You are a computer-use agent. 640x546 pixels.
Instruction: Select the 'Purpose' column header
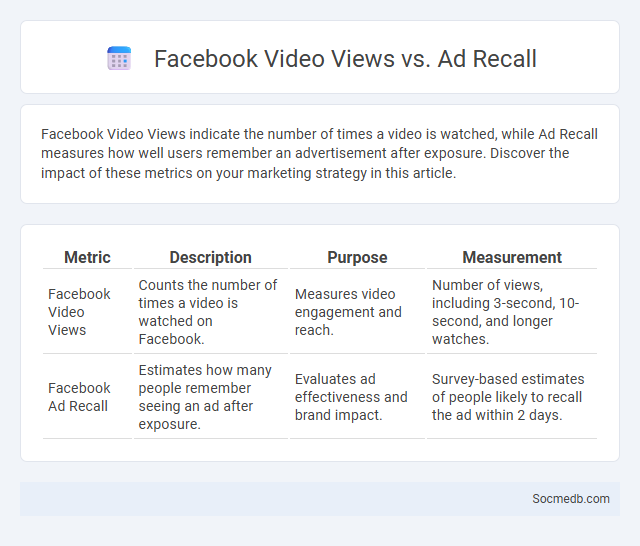click(357, 257)
